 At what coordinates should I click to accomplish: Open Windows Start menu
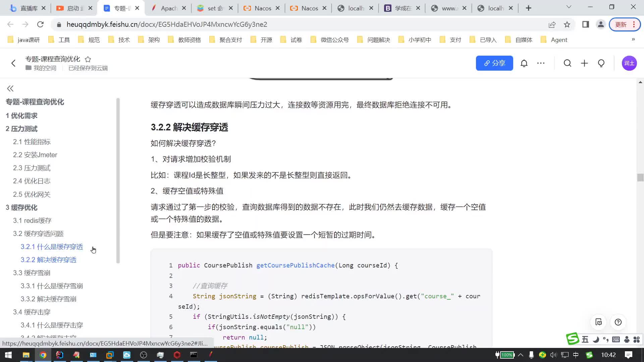coord(8,355)
